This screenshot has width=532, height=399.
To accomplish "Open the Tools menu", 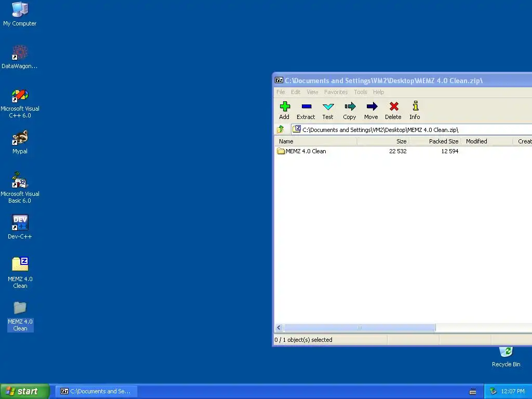I will click(361, 92).
